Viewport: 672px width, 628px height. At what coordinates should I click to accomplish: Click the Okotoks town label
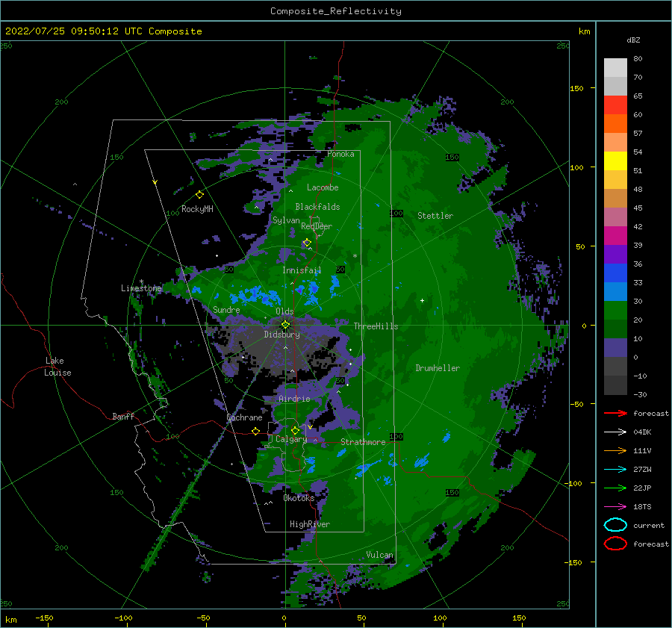[299, 497]
